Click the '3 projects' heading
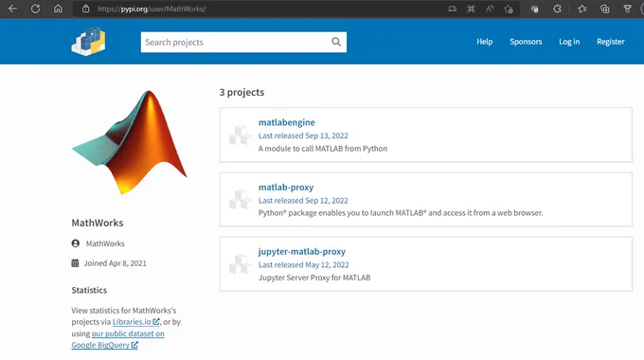 click(241, 92)
